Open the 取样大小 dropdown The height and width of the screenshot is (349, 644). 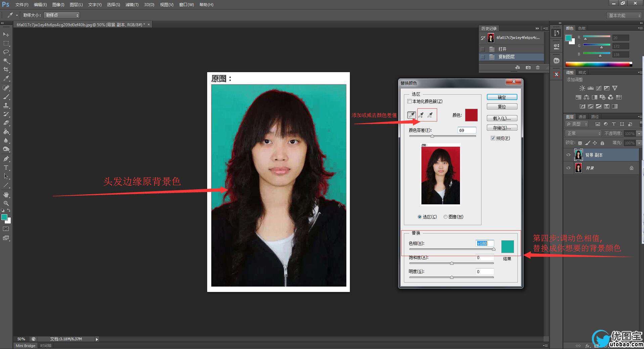coord(62,15)
